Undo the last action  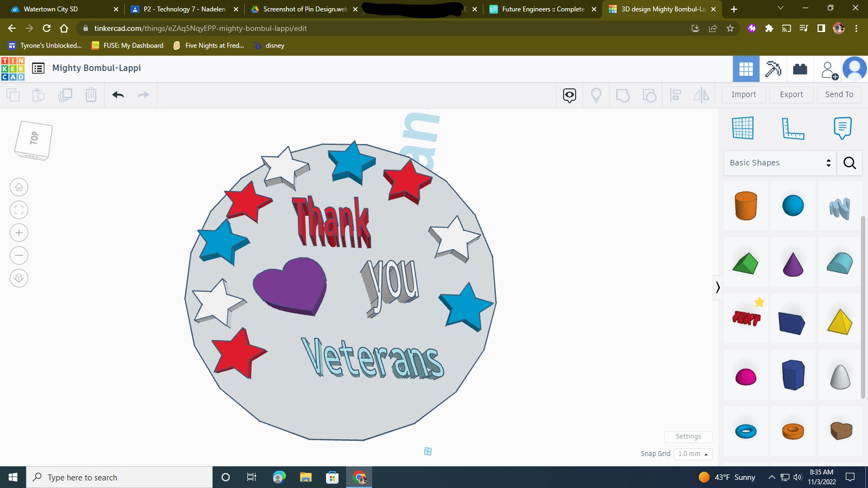[118, 95]
